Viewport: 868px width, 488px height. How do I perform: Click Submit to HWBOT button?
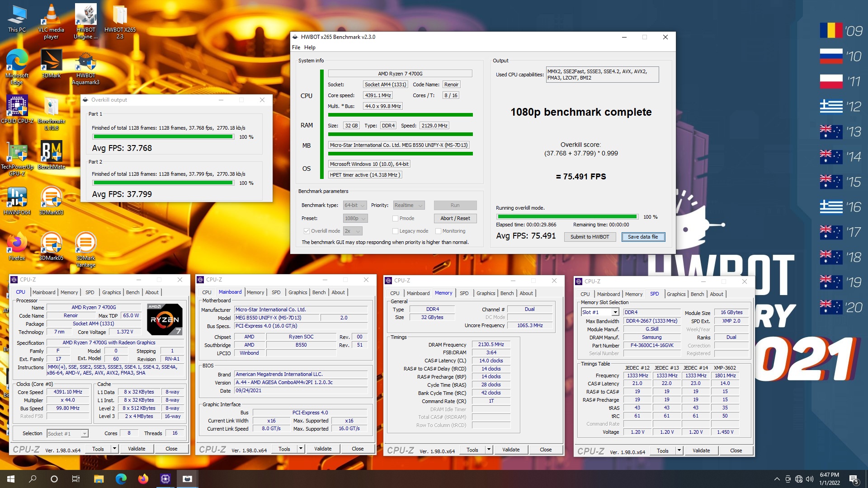point(590,237)
